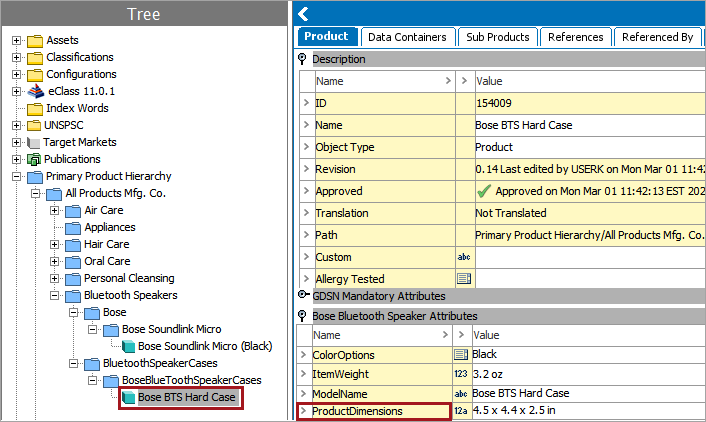Screen dimensions: 706x422
Task: Click the Publications green icon
Action: tap(34, 159)
